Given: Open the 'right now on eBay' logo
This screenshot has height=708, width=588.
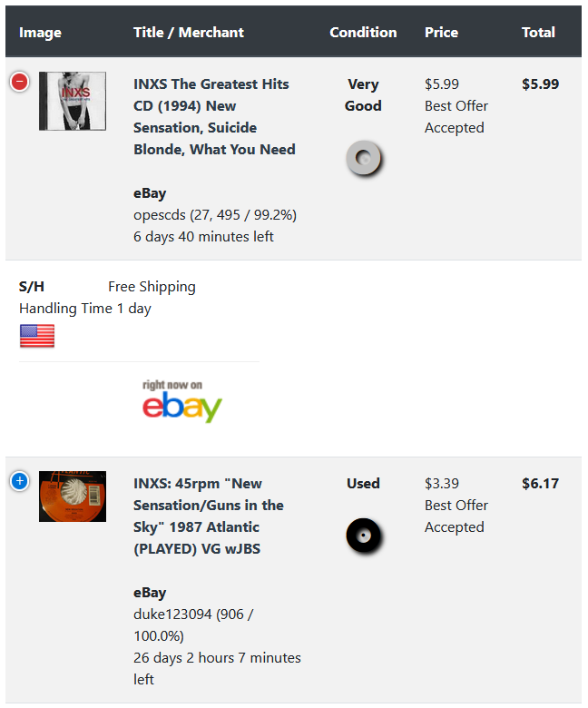Looking at the screenshot, I should click(x=181, y=401).
